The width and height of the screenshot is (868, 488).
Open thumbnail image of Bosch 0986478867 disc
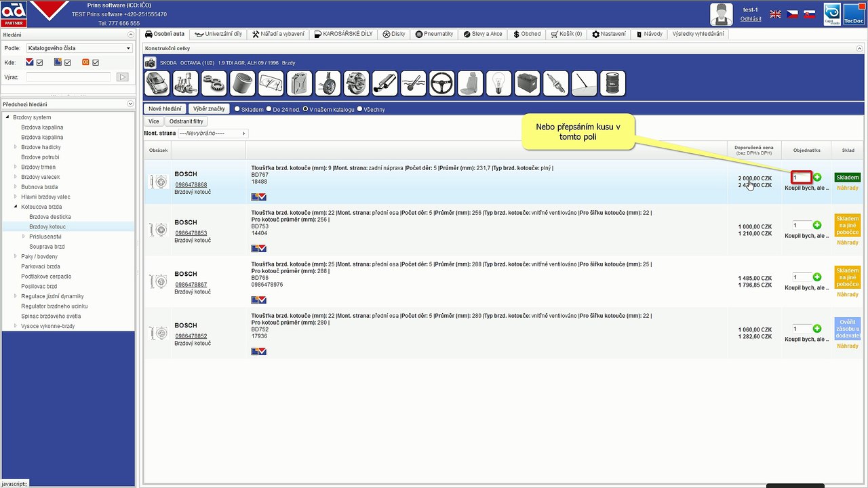159,281
